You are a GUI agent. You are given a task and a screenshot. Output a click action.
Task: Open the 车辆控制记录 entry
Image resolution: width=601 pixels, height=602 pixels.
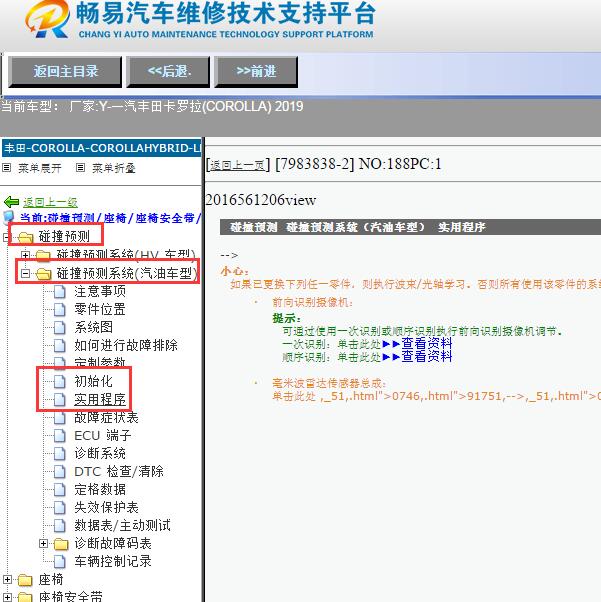coord(113,562)
